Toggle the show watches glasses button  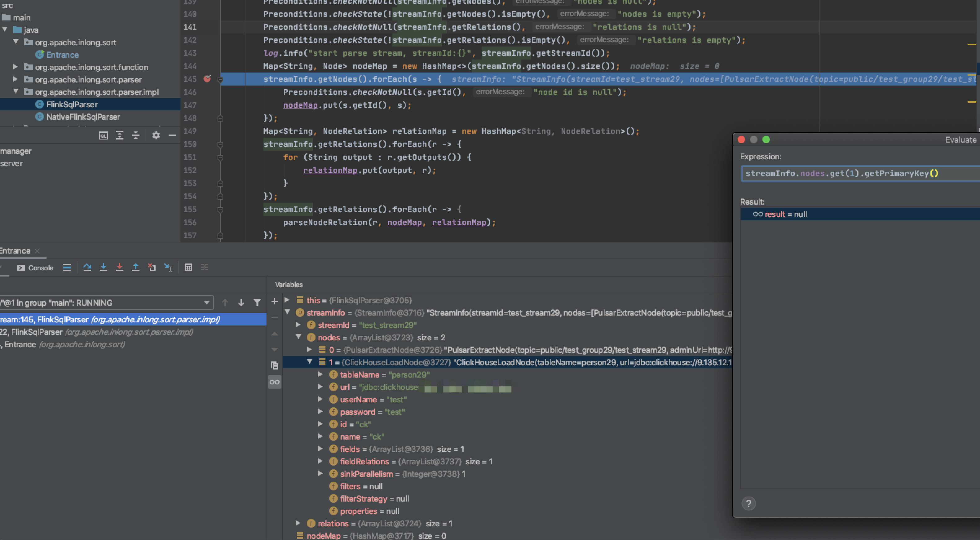[274, 382]
